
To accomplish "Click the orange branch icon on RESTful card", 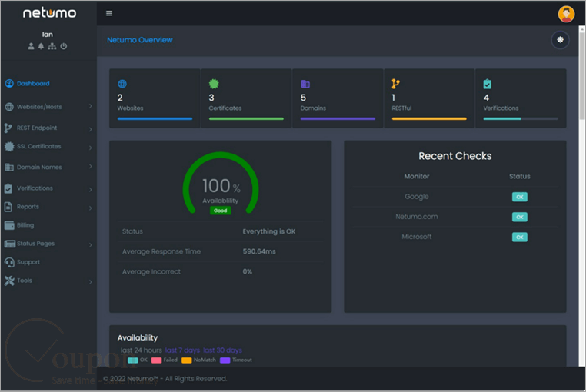I will 395,84.
